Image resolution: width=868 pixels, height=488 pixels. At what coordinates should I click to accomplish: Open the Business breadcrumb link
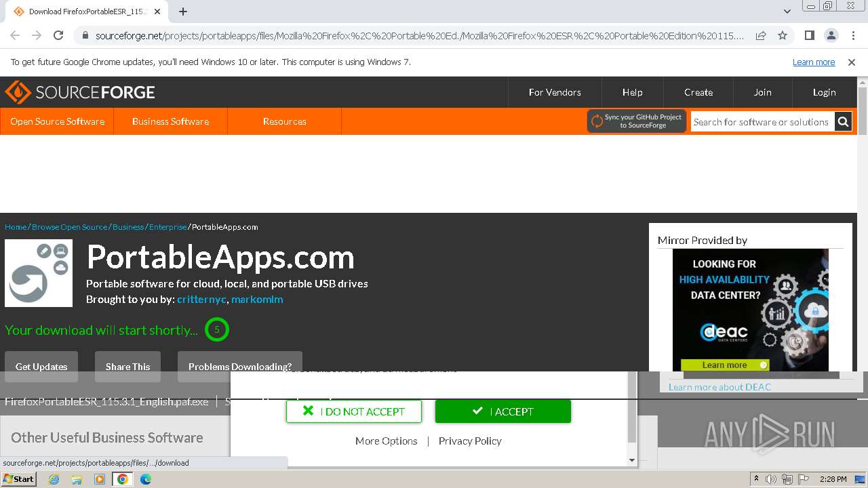(x=127, y=227)
